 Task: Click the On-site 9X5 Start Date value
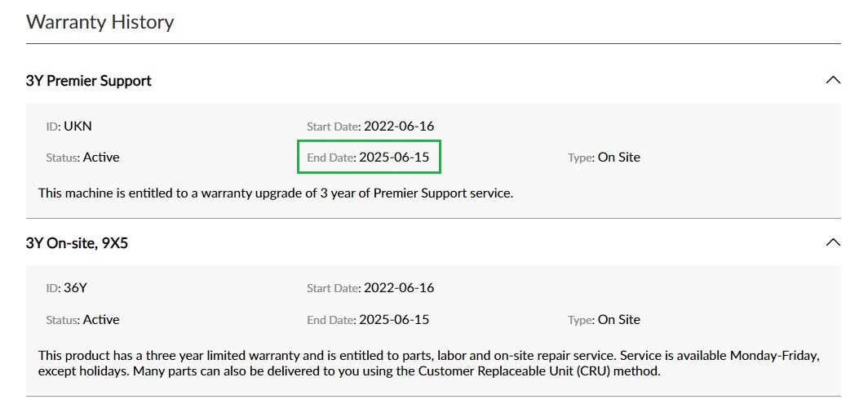tap(399, 287)
